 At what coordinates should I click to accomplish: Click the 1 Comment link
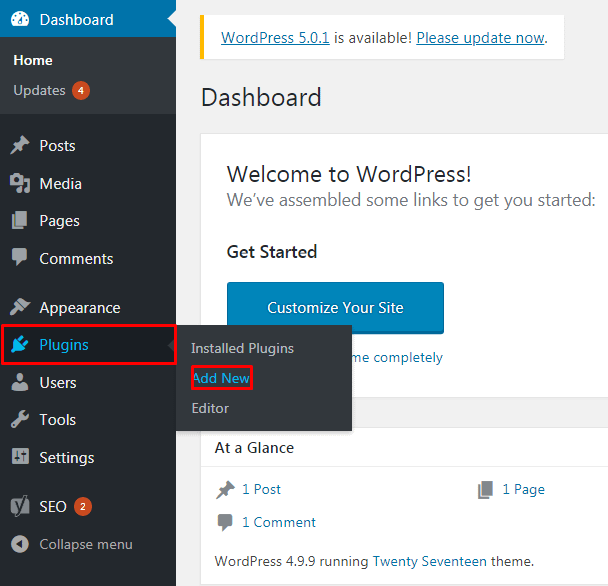(x=279, y=522)
